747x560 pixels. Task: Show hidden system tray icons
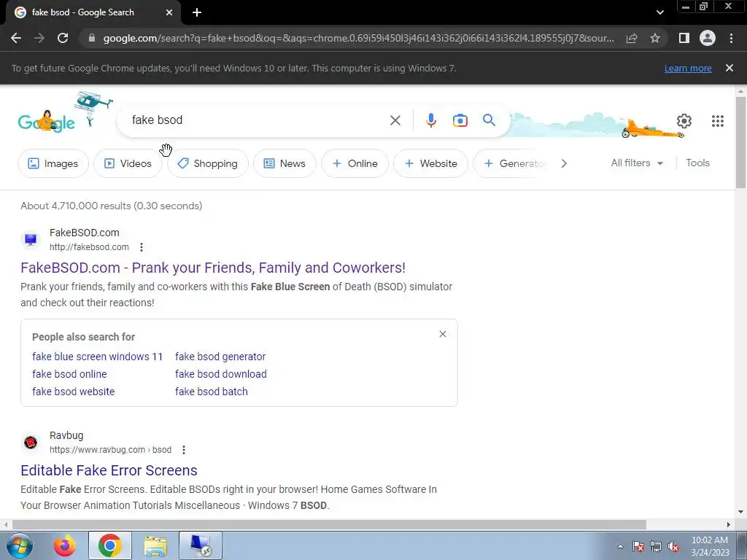(620, 546)
